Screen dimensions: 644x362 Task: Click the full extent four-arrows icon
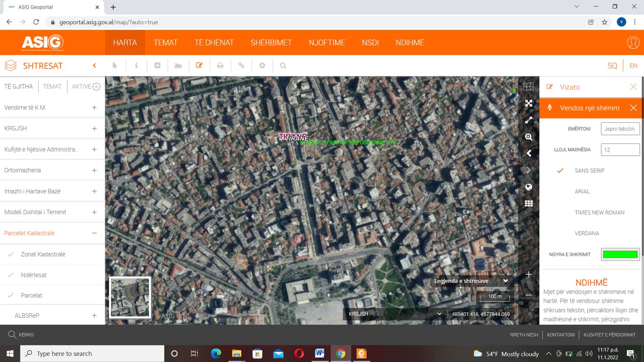tap(529, 103)
